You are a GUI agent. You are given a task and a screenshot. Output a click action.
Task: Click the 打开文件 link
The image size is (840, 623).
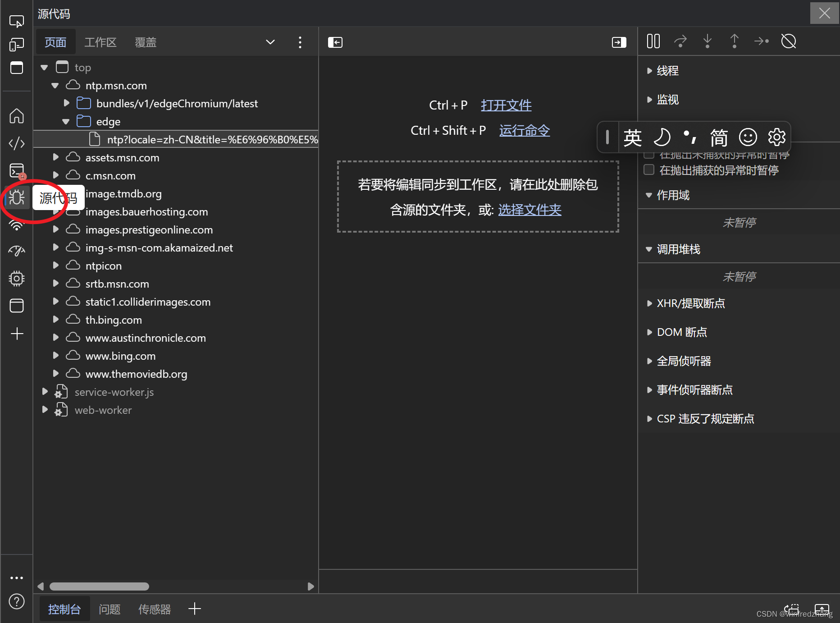(506, 105)
